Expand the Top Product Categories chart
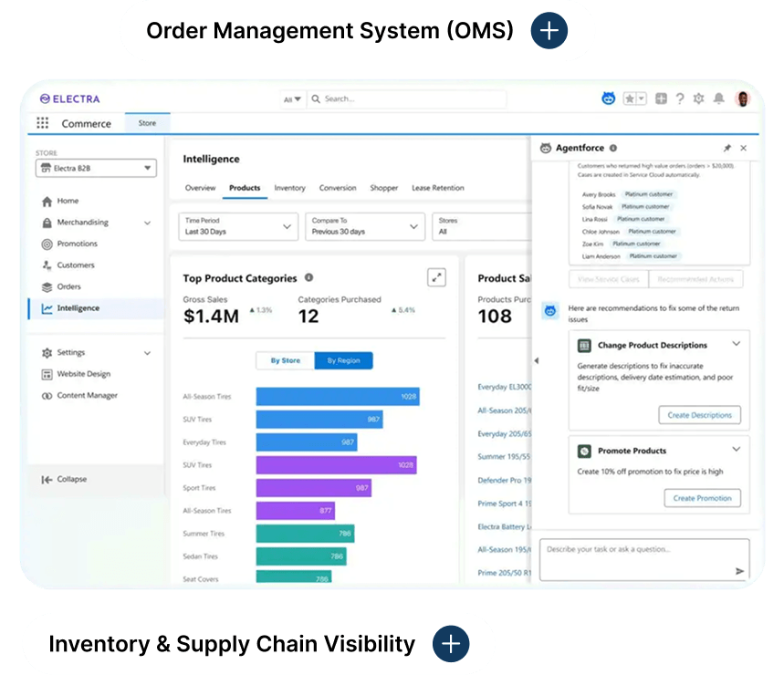The image size is (784, 675). click(x=436, y=277)
